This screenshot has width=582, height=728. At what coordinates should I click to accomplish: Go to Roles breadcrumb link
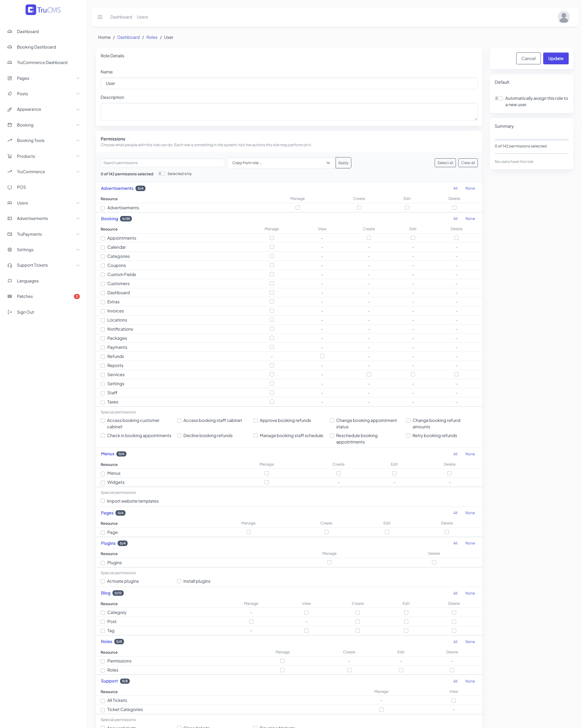click(x=152, y=38)
